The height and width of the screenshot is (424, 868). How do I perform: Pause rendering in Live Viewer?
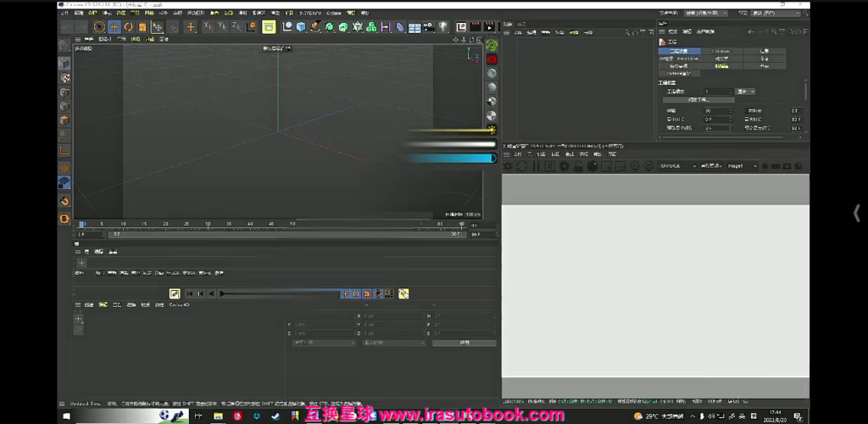(x=537, y=166)
